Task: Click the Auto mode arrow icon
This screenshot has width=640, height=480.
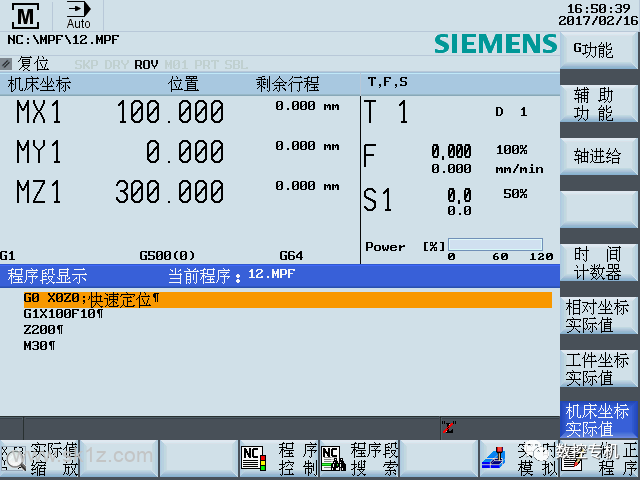Action: click(78, 9)
